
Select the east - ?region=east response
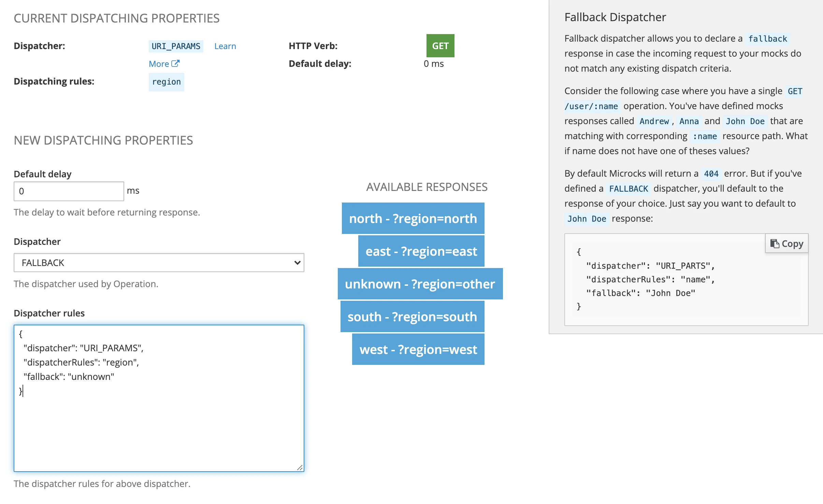pyautogui.click(x=421, y=251)
